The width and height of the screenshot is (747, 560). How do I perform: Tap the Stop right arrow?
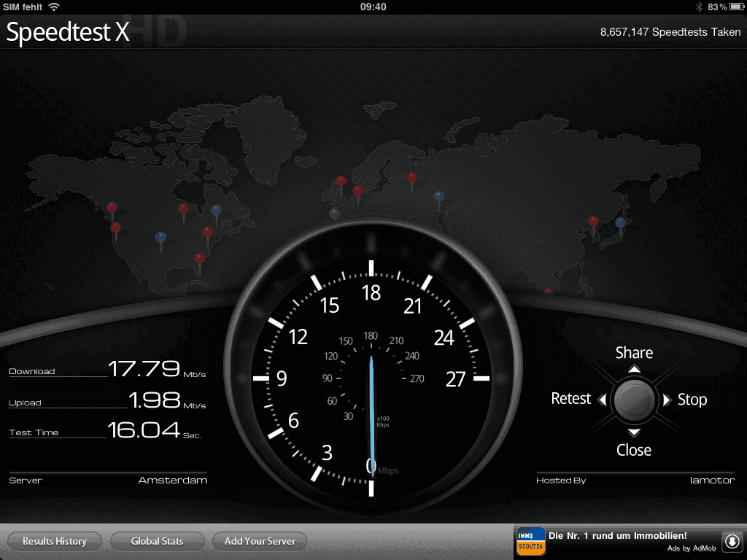click(667, 400)
